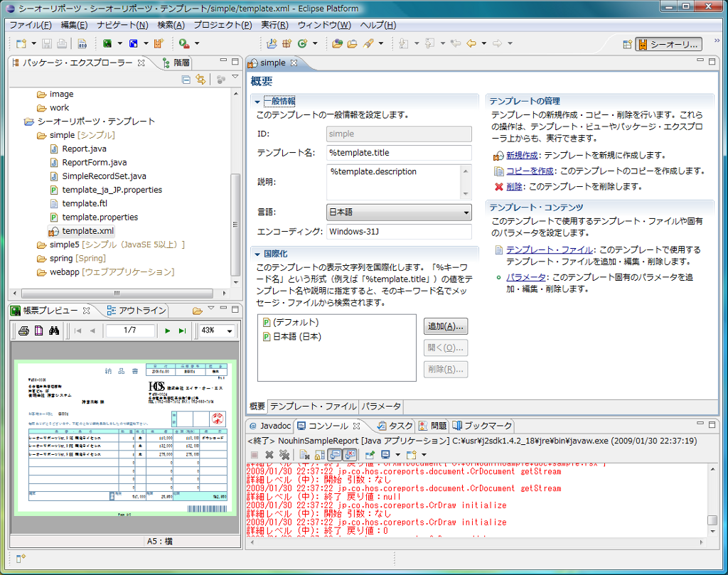Screen dimensions: 728x575
Task: Open the 43% zoom dropdown in preview
Action: point(230,331)
